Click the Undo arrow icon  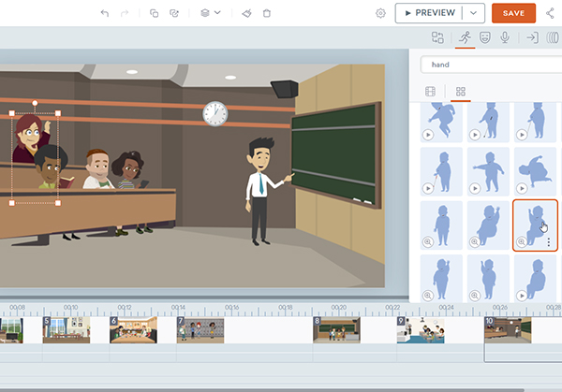click(x=104, y=13)
